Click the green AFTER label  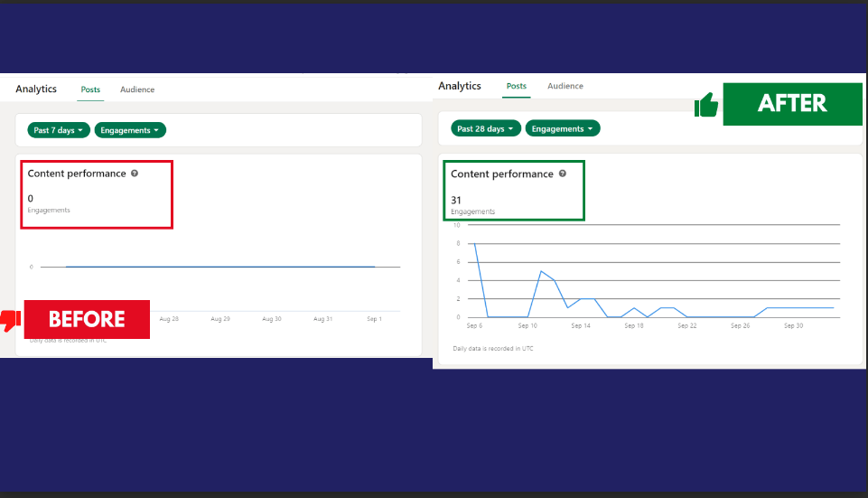792,103
